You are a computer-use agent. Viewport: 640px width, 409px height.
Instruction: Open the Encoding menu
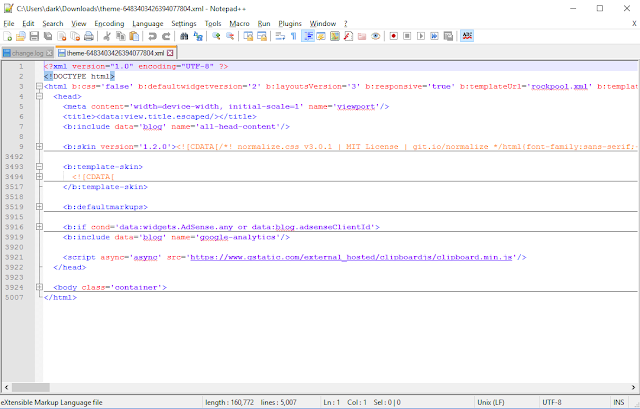coord(109,24)
